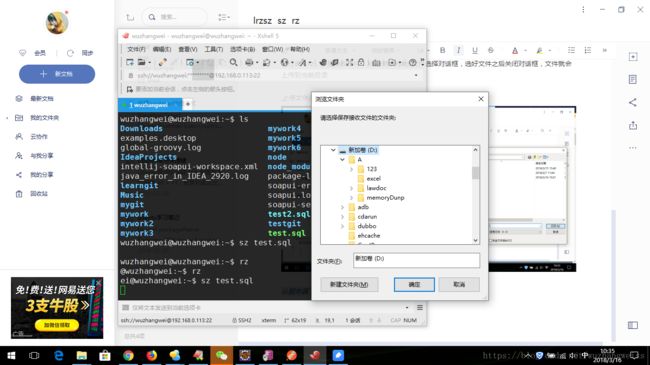Click the highlight color marker in editor
The width and height of the screenshot is (650, 365).
(x=539, y=50)
